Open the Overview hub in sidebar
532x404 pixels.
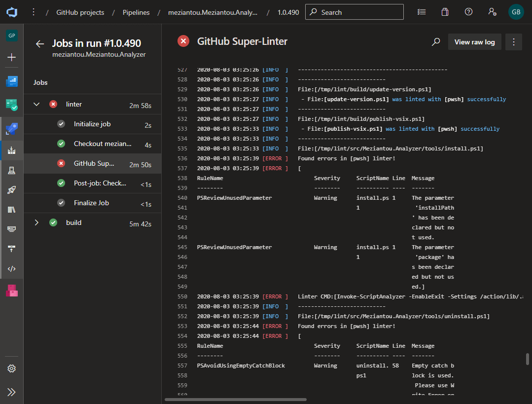12,81
